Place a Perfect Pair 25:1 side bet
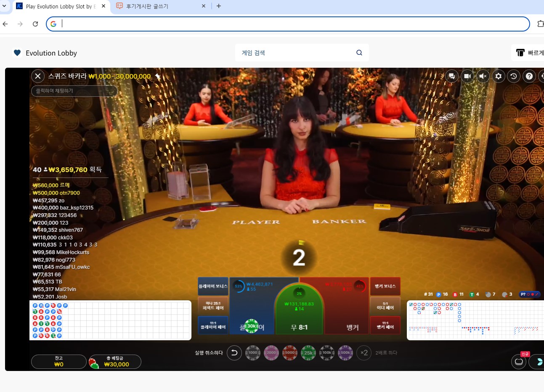The image size is (544, 392). click(213, 305)
